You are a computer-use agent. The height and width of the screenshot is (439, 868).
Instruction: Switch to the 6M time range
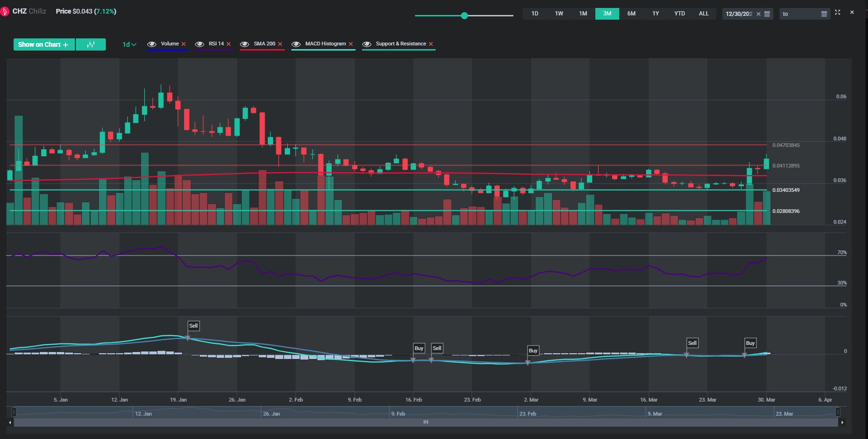tap(631, 14)
